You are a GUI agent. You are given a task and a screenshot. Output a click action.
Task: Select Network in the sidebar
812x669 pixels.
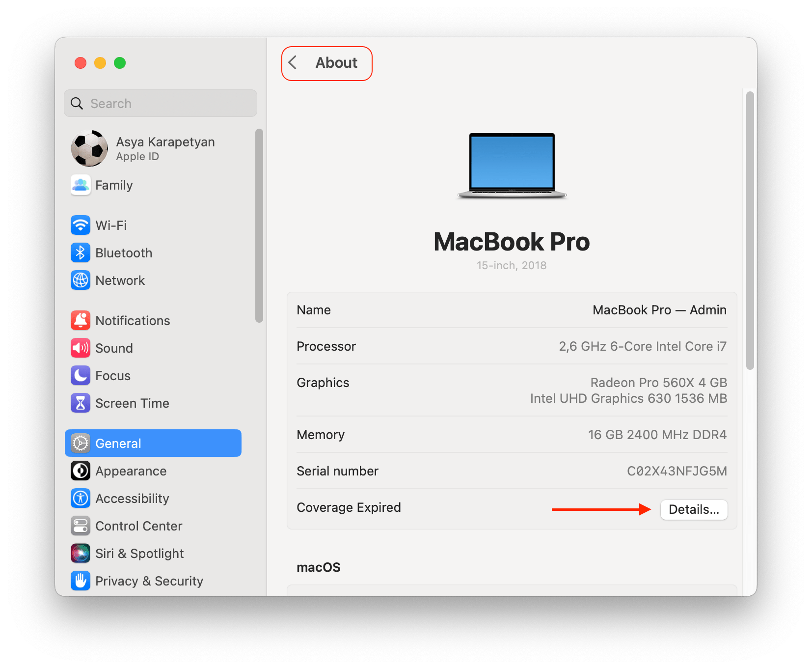tap(120, 280)
